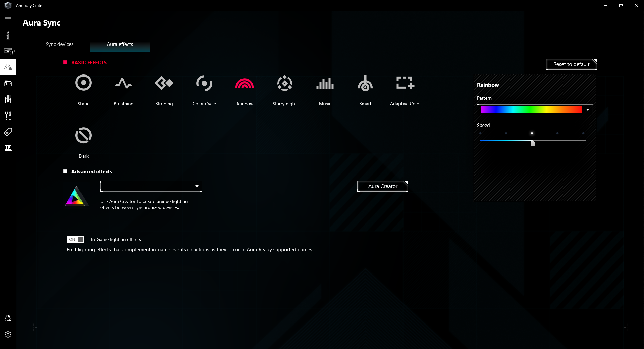Apply the Starry night effect icon
This screenshot has width=644, height=349.
coord(285,83)
